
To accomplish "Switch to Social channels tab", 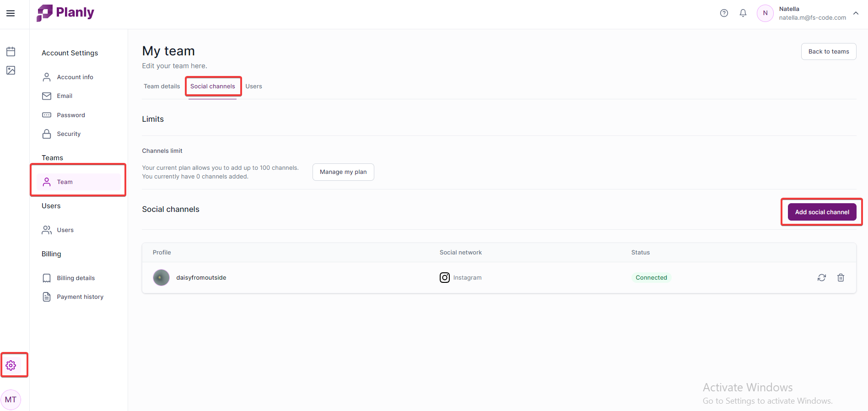I will 213,86.
